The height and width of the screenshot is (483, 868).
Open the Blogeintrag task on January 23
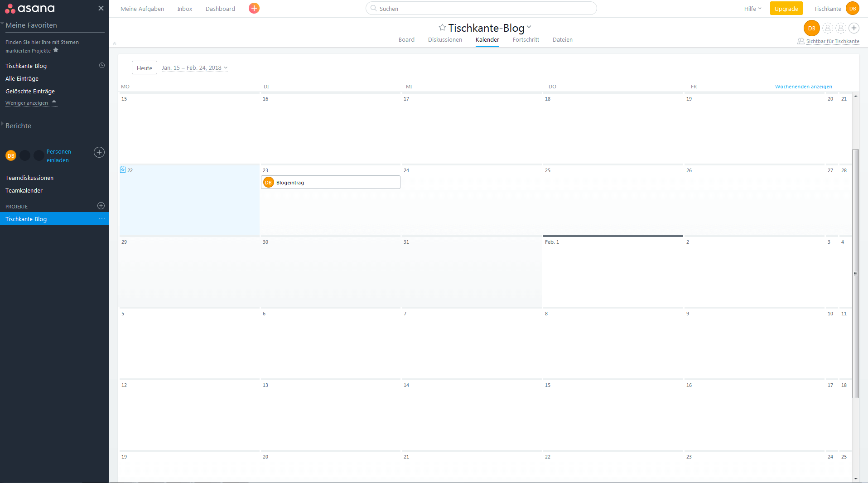point(331,182)
